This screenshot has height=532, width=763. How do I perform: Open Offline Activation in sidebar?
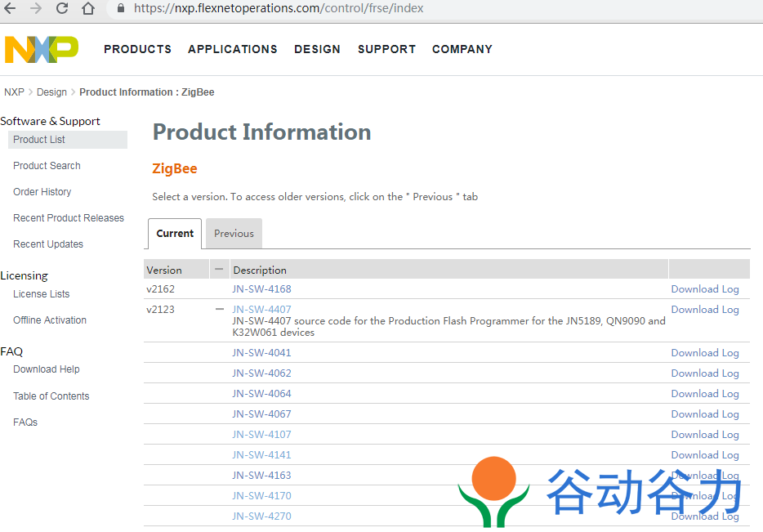coord(50,320)
